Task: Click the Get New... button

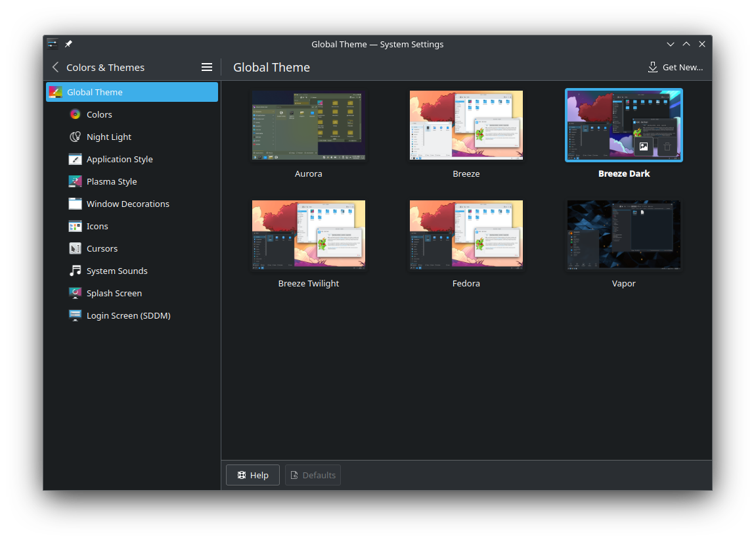Action: pyautogui.click(x=675, y=68)
